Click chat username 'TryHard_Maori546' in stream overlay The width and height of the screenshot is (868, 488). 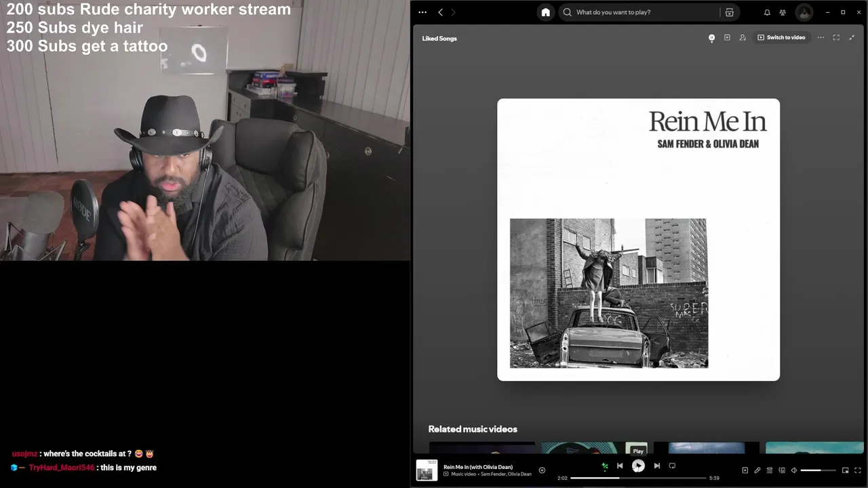tap(62, 468)
